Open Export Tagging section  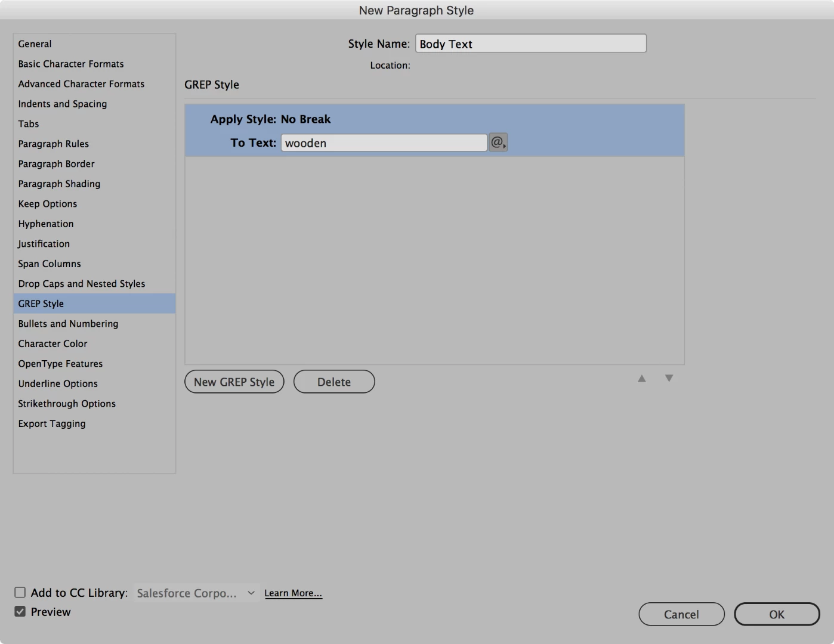(x=94, y=423)
